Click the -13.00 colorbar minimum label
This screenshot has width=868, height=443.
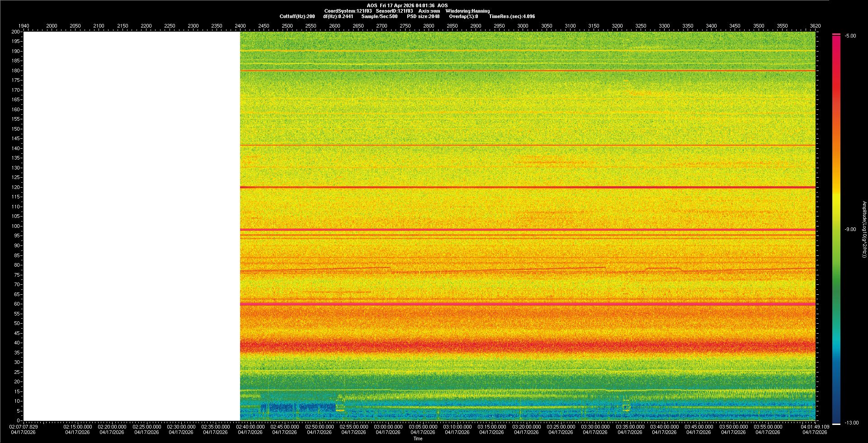point(852,423)
